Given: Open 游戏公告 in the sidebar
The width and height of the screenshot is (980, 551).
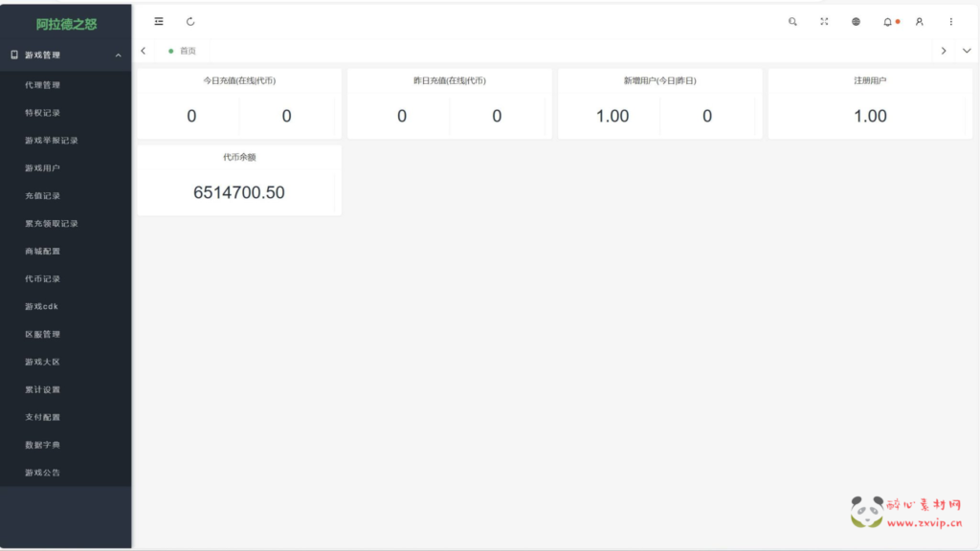Looking at the screenshot, I should (x=43, y=473).
